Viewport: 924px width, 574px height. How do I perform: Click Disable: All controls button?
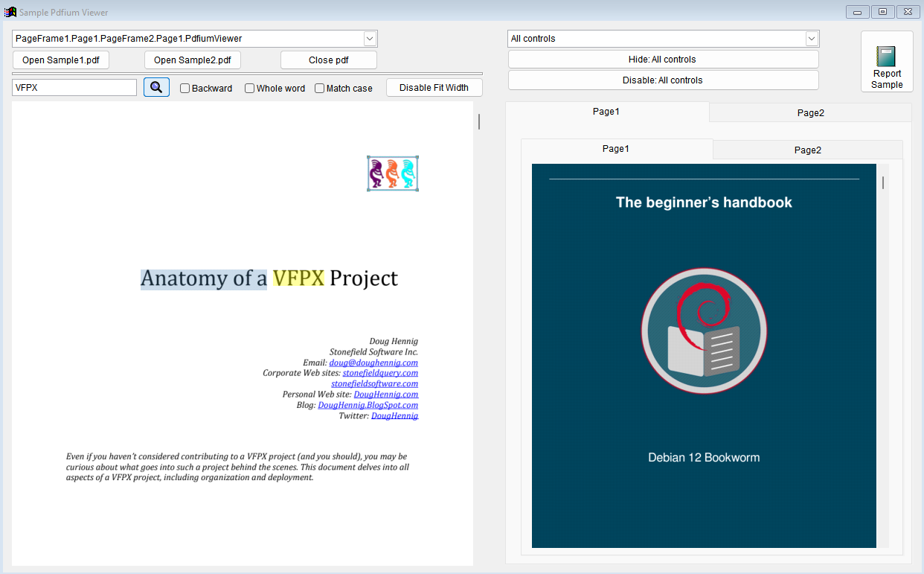[663, 80]
